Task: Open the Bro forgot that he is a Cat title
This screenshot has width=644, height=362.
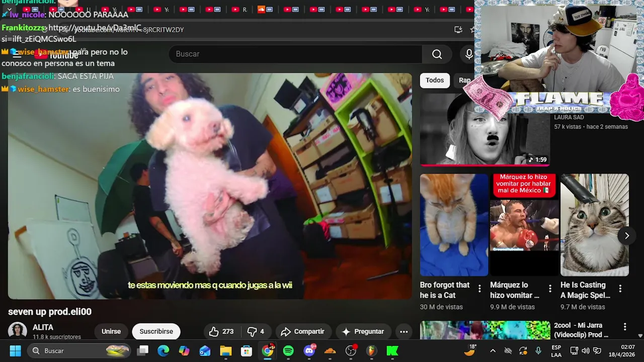Action: [x=445, y=290]
